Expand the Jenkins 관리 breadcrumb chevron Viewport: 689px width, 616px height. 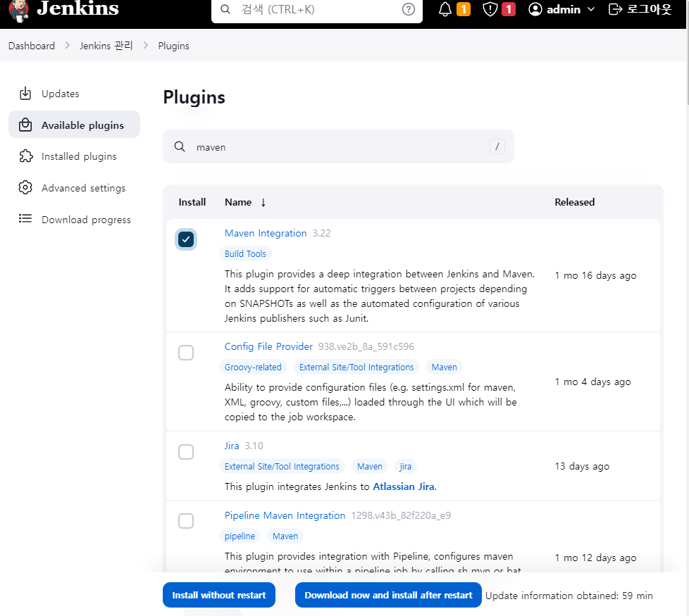(x=145, y=46)
